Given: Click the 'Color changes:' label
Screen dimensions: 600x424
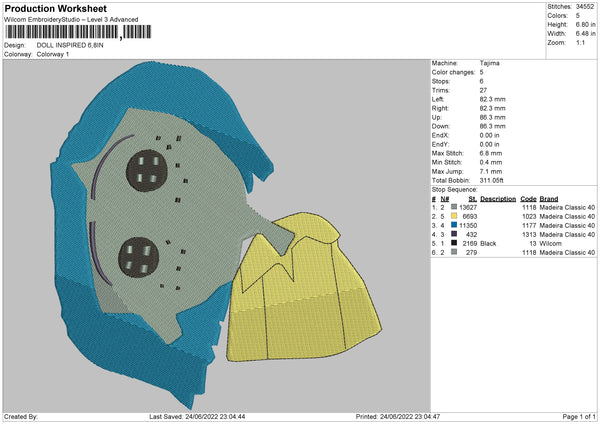Looking at the screenshot, I should [x=453, y=72].
